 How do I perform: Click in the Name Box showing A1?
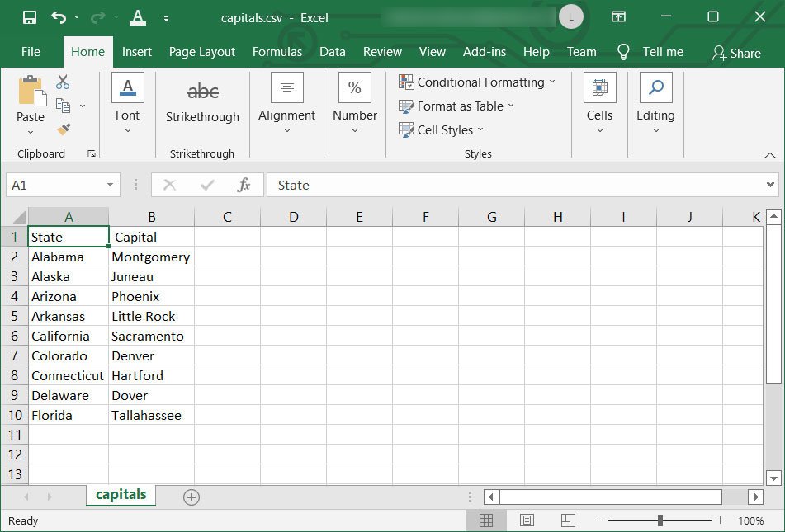54,186
